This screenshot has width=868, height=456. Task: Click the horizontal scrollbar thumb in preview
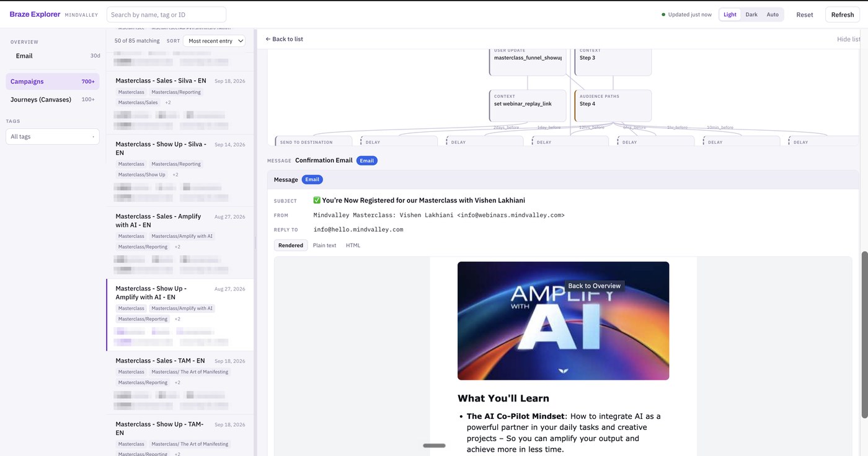(x=434, y=445)
